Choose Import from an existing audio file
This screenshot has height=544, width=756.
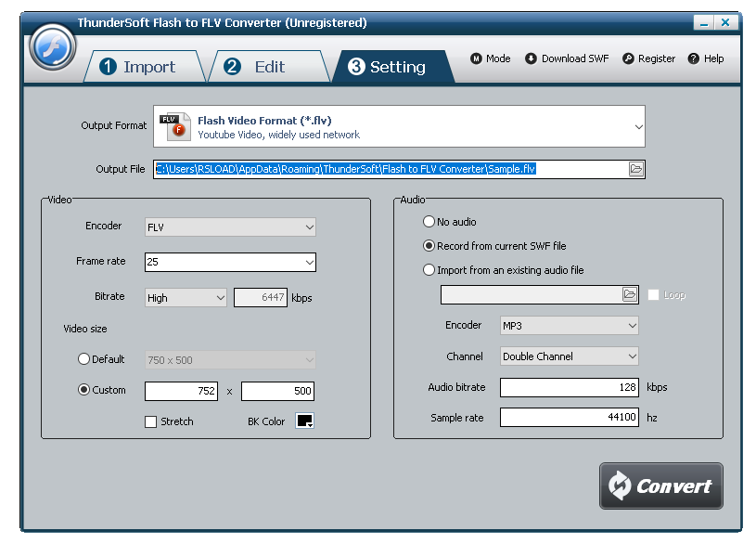tap(429, 270)
